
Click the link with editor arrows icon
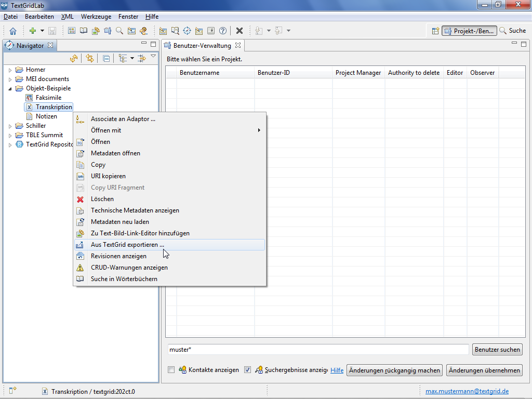[89, 59]
